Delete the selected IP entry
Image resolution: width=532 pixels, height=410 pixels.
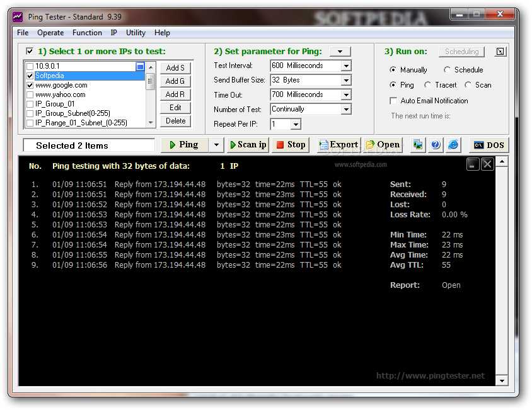click(x=175, y=121)
